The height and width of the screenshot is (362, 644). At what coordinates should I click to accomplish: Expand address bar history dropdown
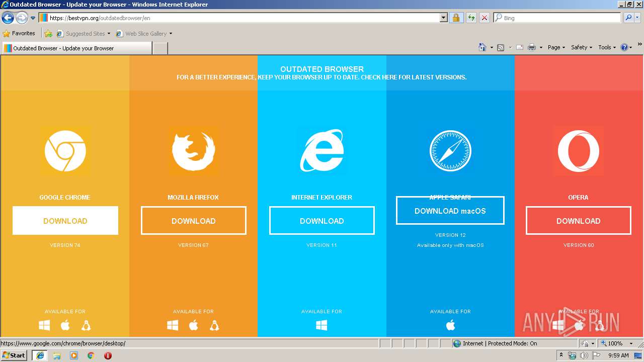[x=443, y=18]
